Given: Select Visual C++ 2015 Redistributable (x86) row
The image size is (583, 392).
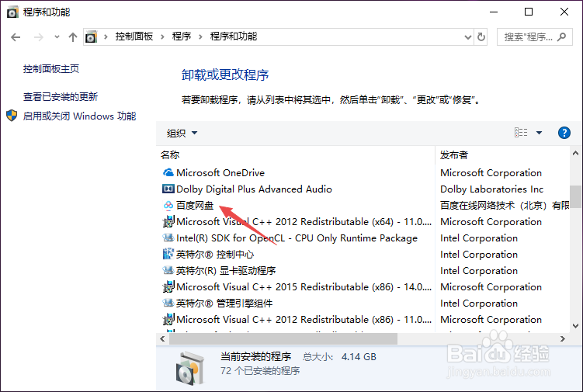Looking at the screenshot, I should click(304, 287).
